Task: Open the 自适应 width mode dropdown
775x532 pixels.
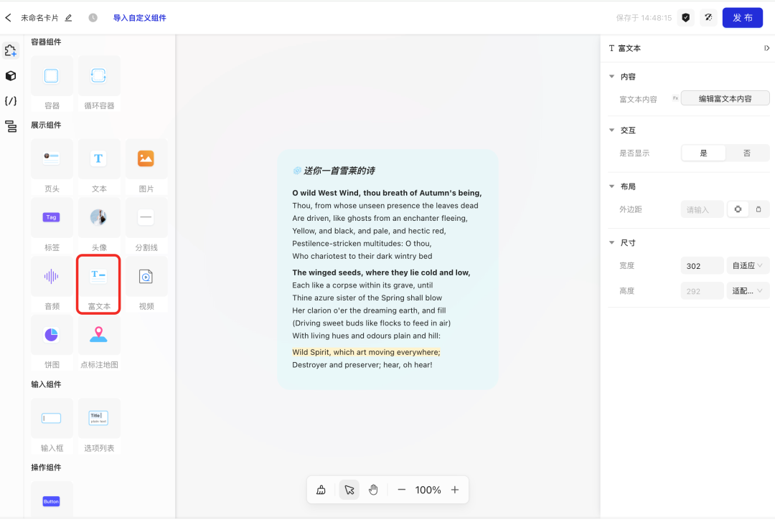Action: [x=747, y=266]
